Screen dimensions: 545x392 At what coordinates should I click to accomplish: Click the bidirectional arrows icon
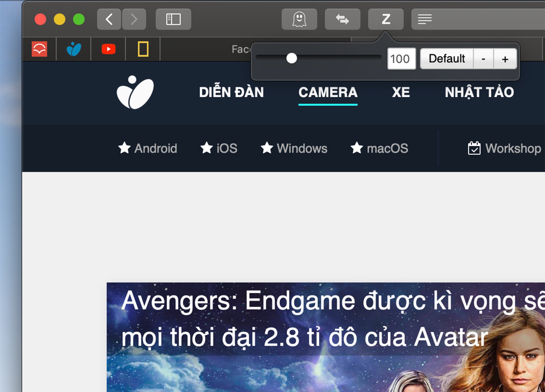pyautogui.click(x=342, y=19)
